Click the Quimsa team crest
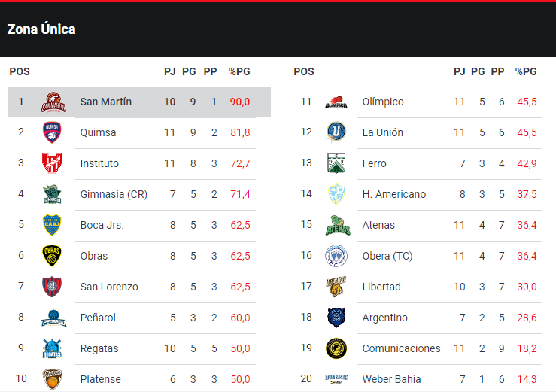This screenshot has width=556, height=392. [x=53, y=133]
